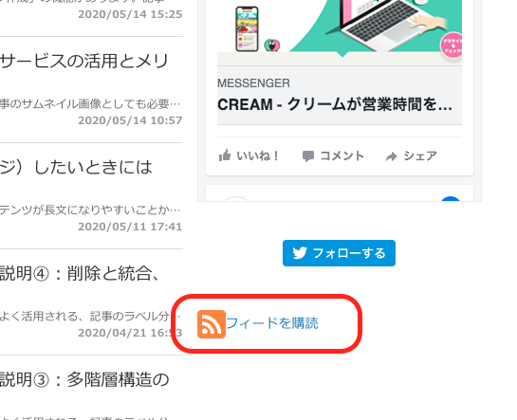Click the MESSENGER label above headline
Viewport: 517px width, 420px height.
[x=253, y=83]
